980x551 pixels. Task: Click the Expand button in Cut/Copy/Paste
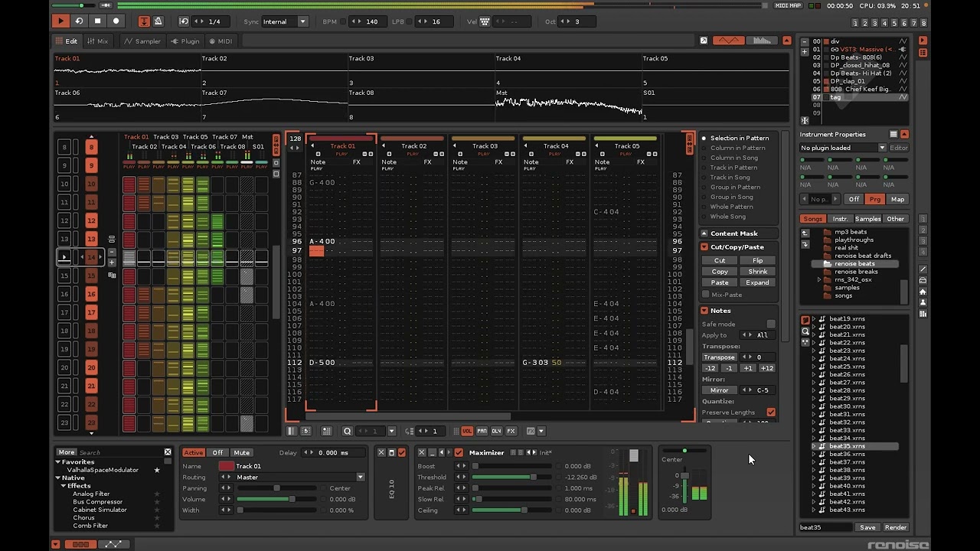pos(757,282)
